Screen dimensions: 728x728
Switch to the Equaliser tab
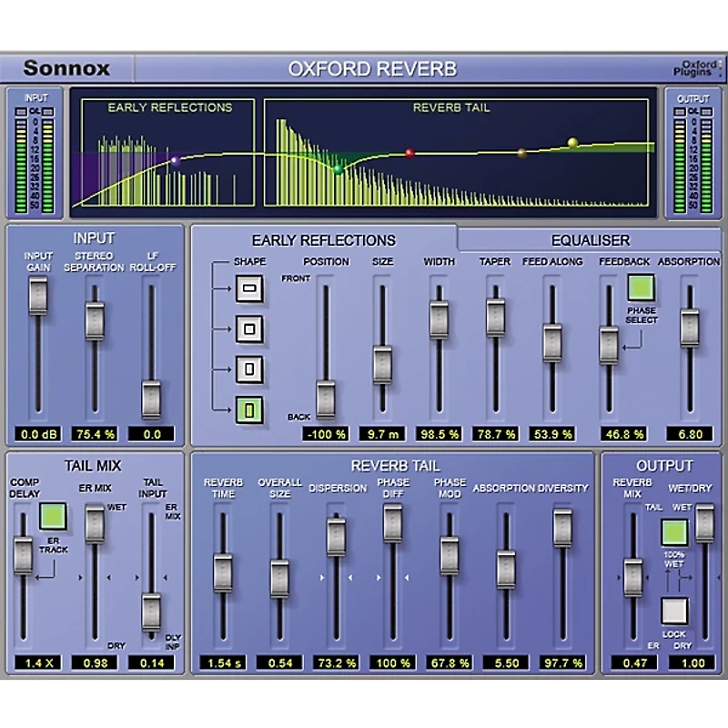(x=590, y=238)
